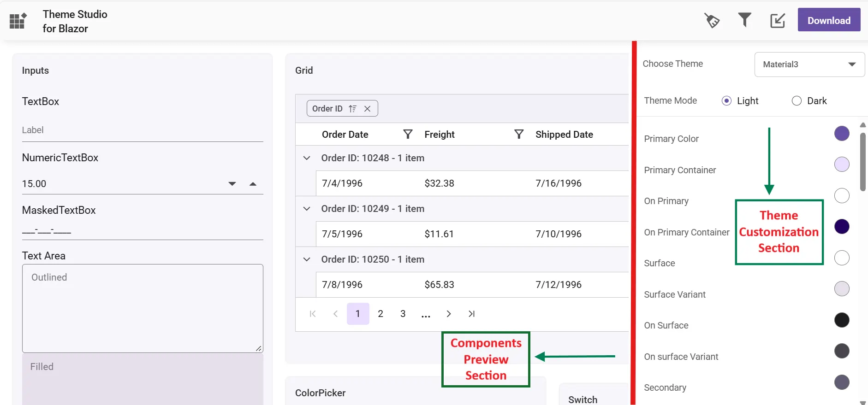The image size is (868, 405).
Task: Go to page 2 in the grid pager
Action: pyautogui.click(x=380, y=314)
